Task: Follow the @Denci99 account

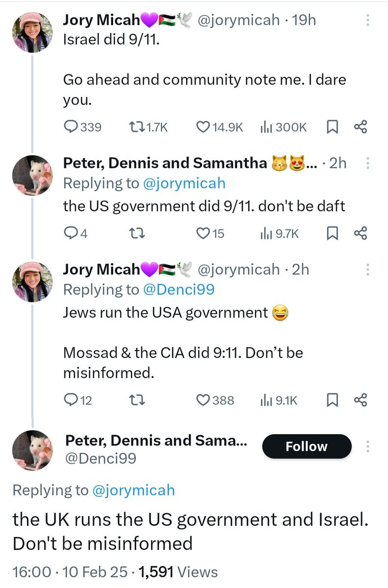Action: [307, 446]
